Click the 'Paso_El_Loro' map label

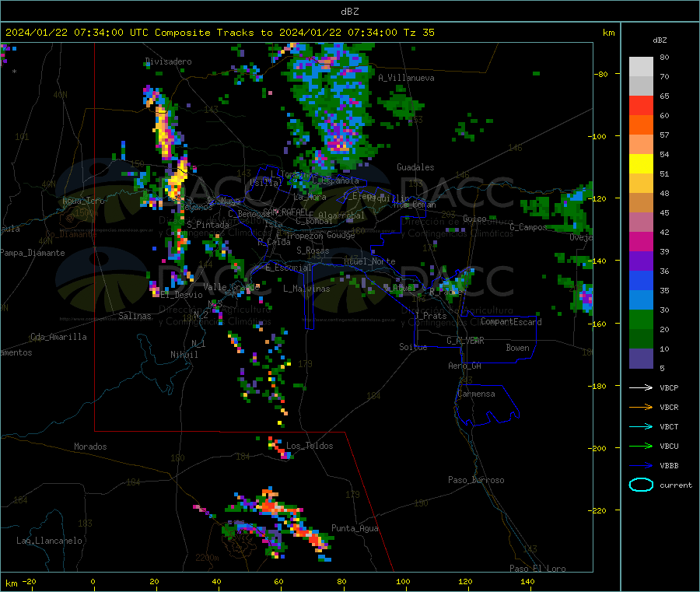click(537, 569)
